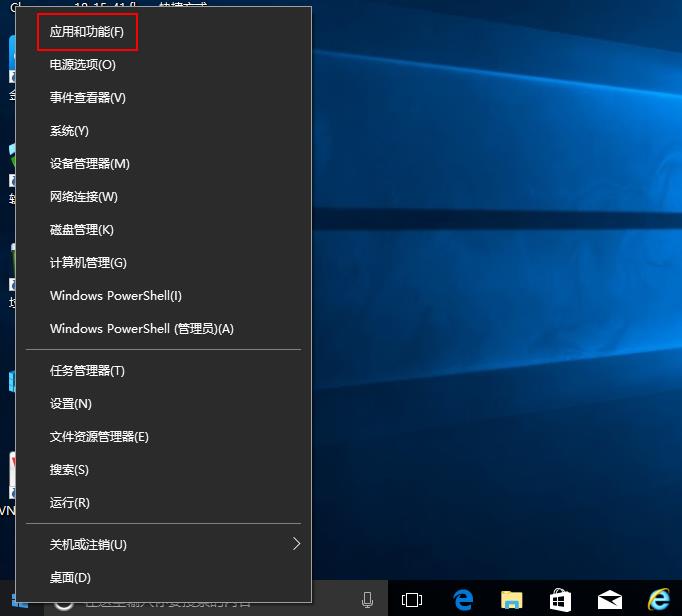Launch Microsoft Edge from the taskbar
Viewport: 682px width, 616px height.
[463, 600]
